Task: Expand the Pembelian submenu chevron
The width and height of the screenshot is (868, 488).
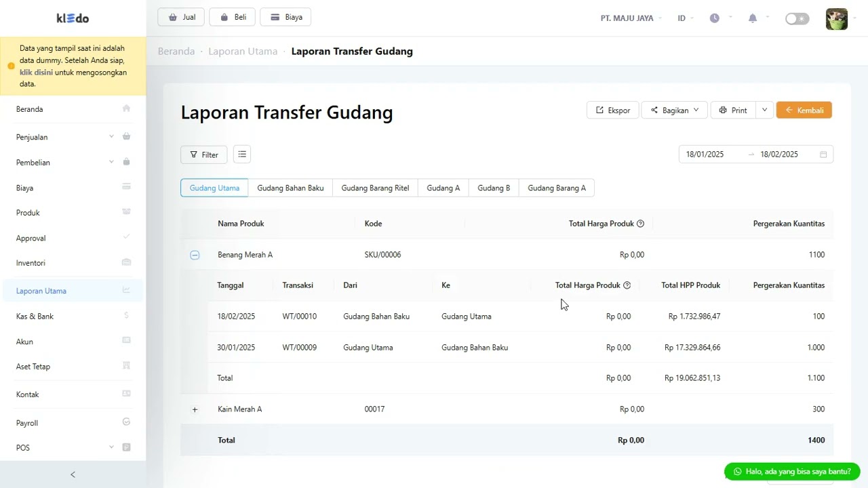Action: pos(111,162)
